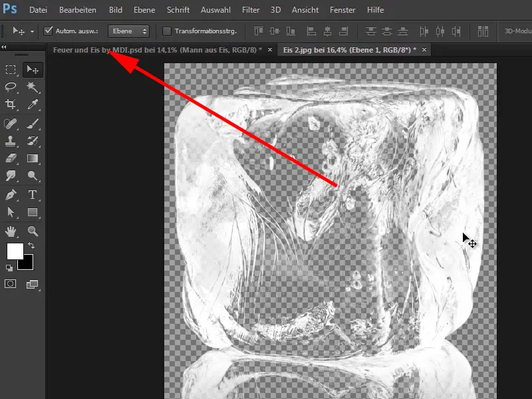This screenshot has width=532, height=399.
Task: Open the Filter menu
Action: point(251,10)
